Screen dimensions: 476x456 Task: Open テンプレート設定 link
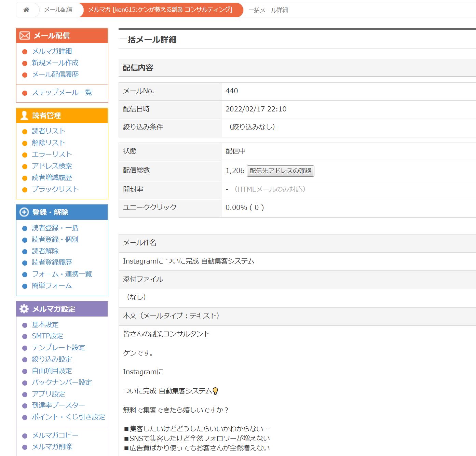pyautogui.click(x=58, y=348)
